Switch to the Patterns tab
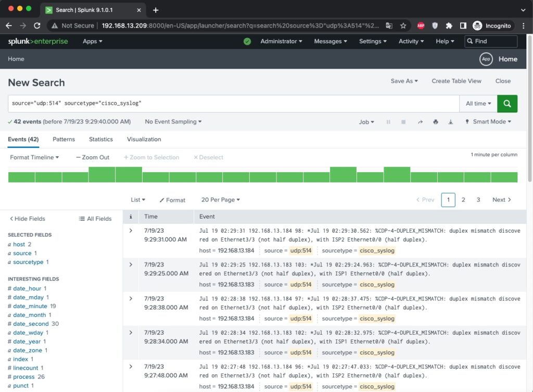 [64, 140]
